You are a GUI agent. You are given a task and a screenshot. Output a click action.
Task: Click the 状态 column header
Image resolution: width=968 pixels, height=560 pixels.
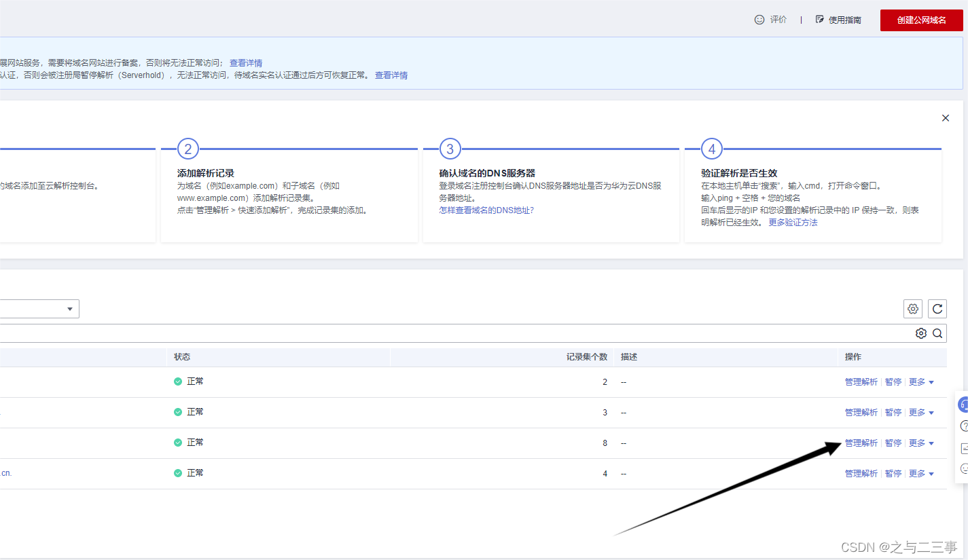click(182, 357)
